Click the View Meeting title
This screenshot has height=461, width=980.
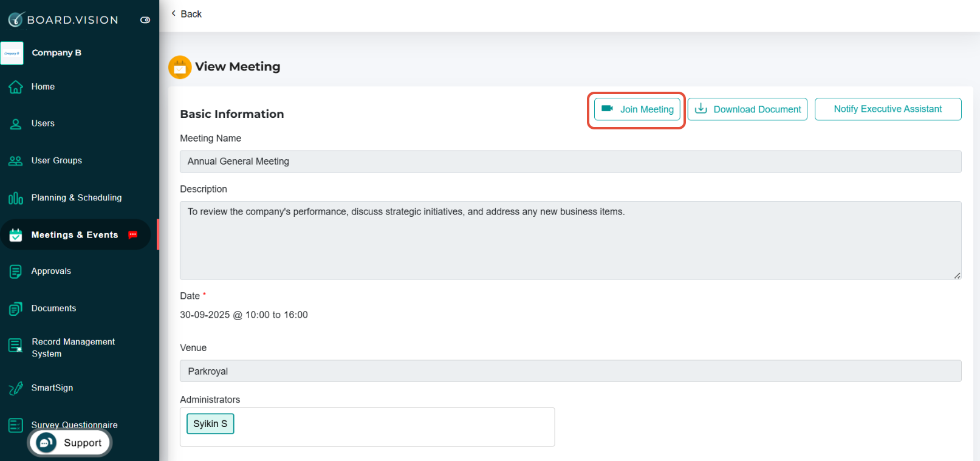point(238,67)
